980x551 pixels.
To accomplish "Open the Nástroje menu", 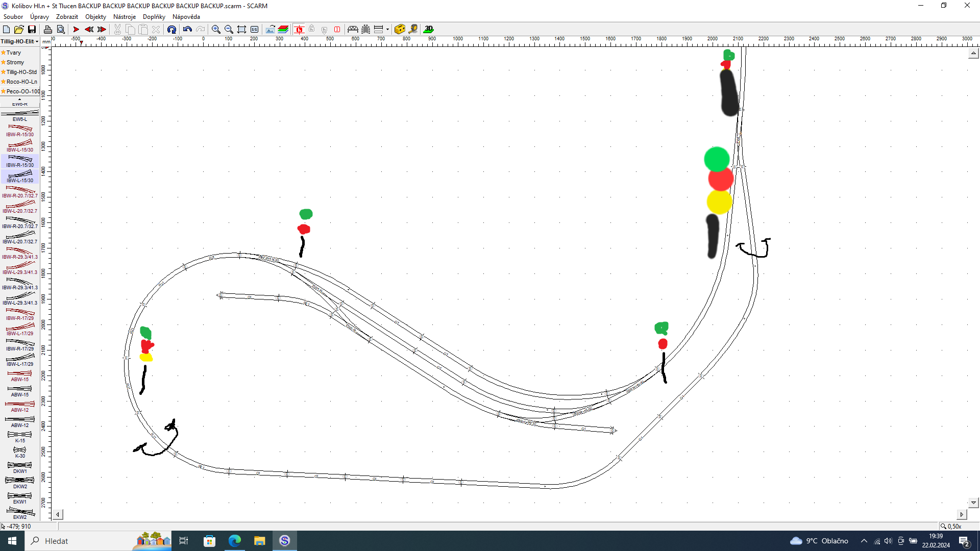I will (x=124, y=17).
